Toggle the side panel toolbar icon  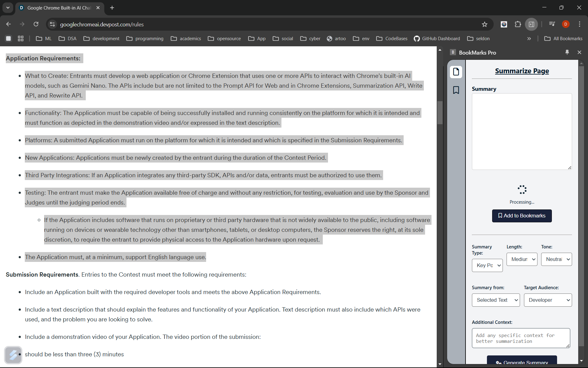pos(531,24)
